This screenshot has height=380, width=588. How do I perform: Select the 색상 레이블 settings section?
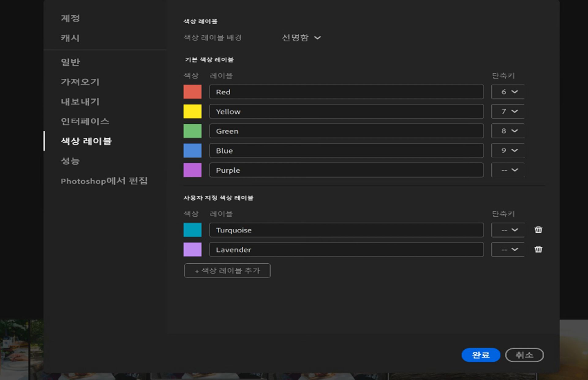(86, 141)
